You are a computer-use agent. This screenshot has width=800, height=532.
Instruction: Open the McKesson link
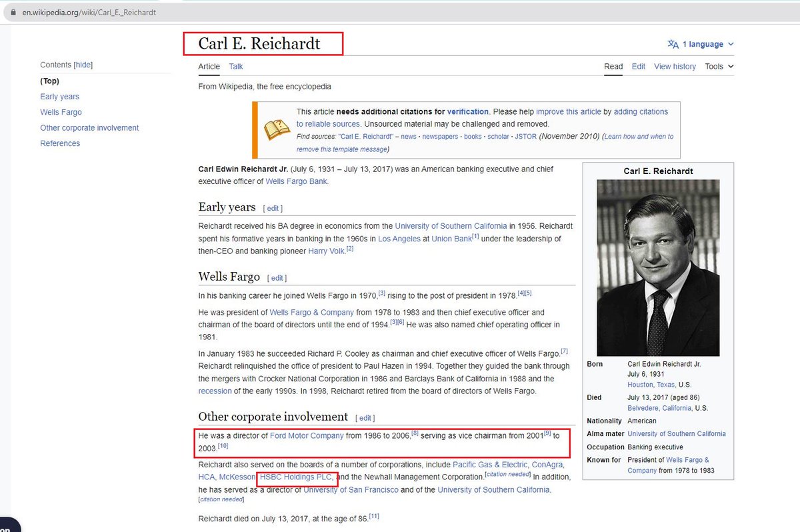point(237,477)
